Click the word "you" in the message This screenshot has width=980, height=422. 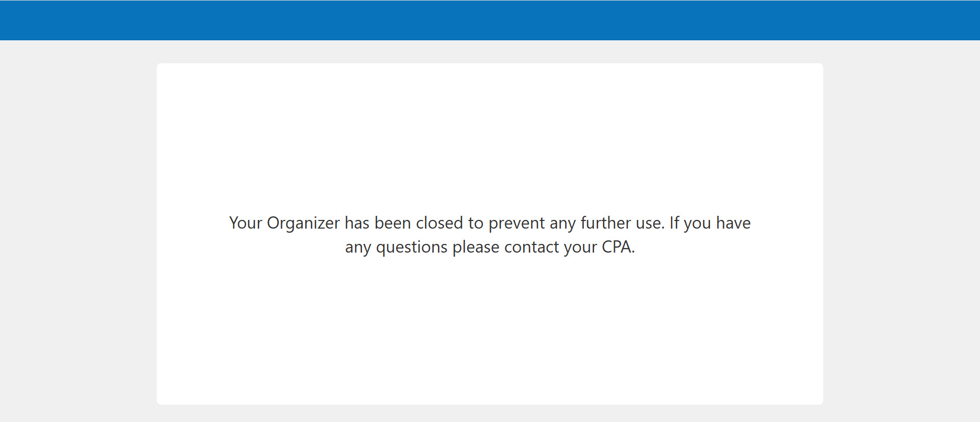pyautogui.click(x=697, y=223)
